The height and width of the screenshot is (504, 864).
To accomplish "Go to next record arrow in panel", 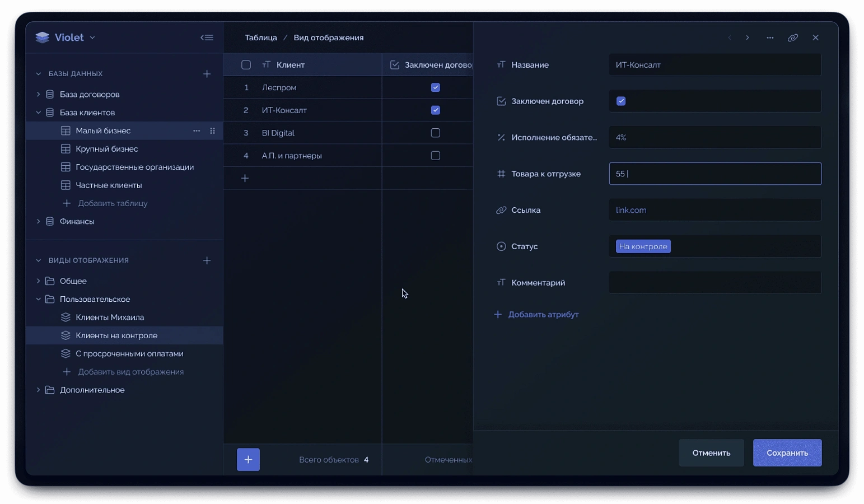I will point(748,38).
